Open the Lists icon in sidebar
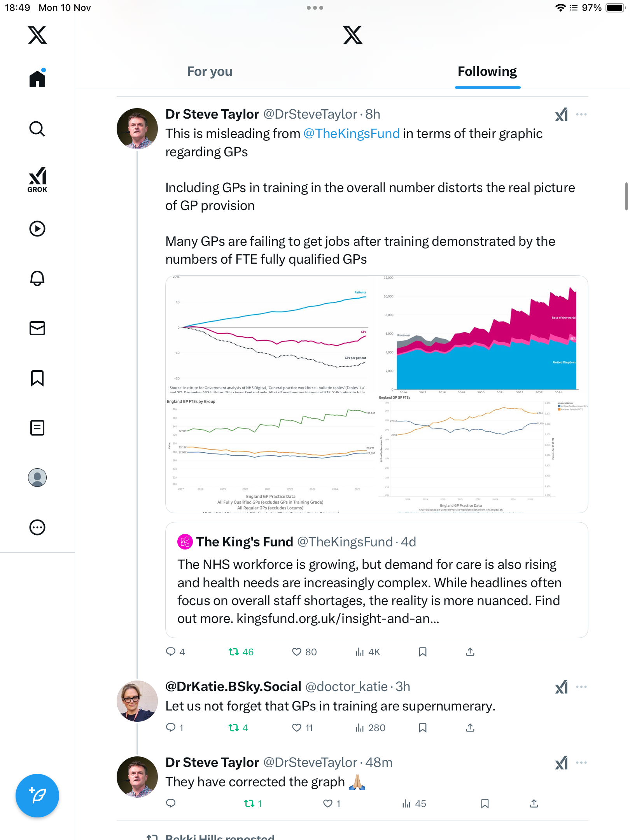 pyautogui.click(x=37, y=428)
